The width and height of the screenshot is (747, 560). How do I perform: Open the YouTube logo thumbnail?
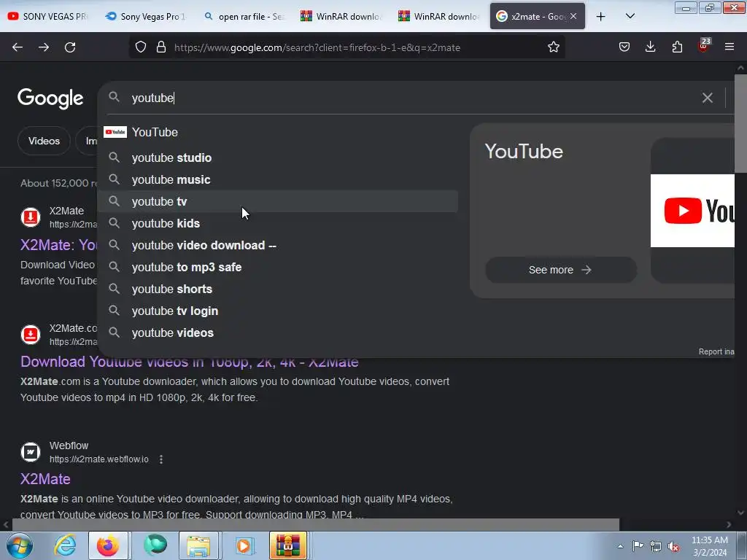point(692,211)
